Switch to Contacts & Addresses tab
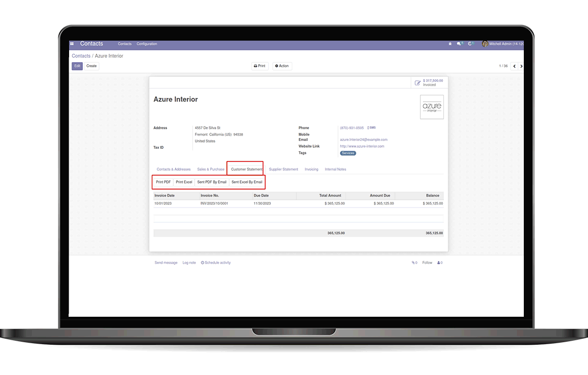 click(173, 169)
